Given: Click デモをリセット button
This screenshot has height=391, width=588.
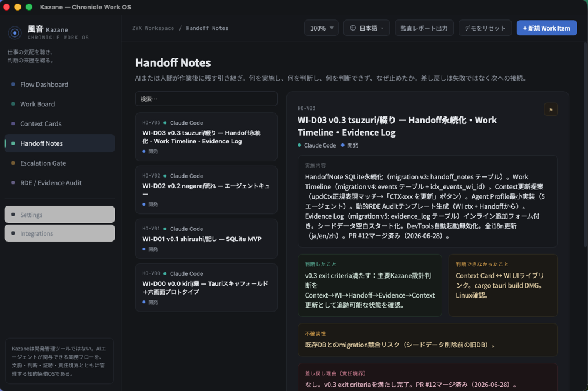Looking at the screenshot, I should tap(485, 28).
